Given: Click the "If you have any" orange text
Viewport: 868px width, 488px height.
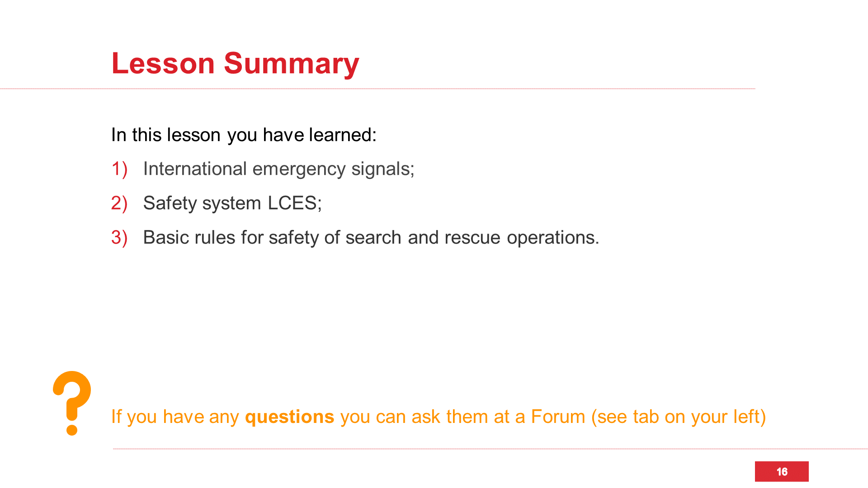Looking at the screenshot, I should pyautogui.click(x=175, y=417).
